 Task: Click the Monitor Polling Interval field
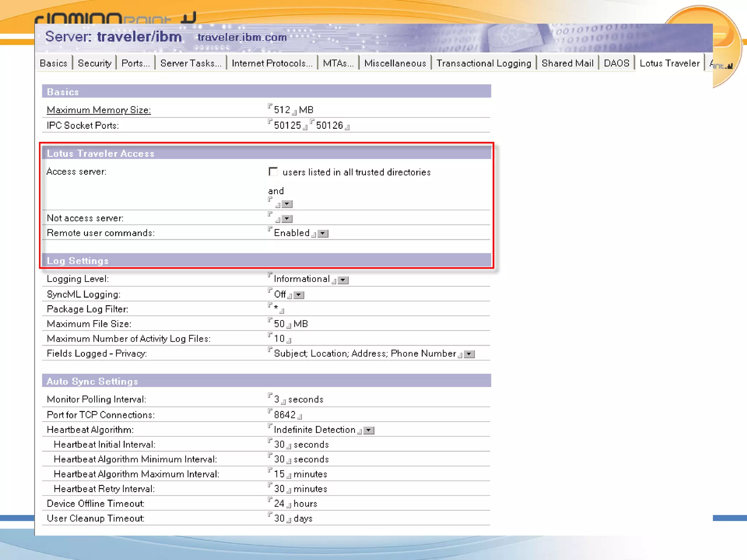point(277,400)
